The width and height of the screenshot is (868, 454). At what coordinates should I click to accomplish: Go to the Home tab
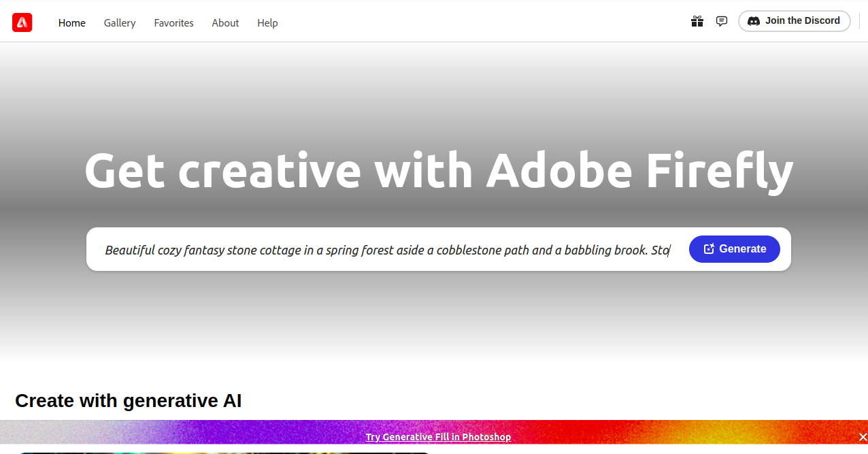72,23
